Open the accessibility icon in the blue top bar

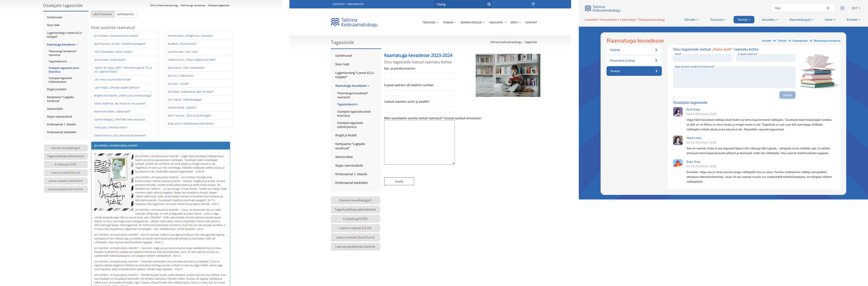[x=533, y=4]
